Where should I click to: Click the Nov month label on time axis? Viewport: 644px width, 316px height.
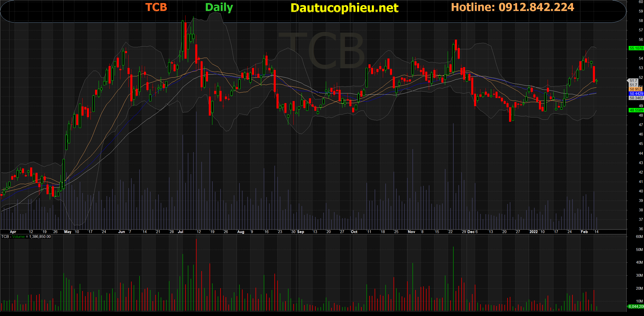pos(411,232)
